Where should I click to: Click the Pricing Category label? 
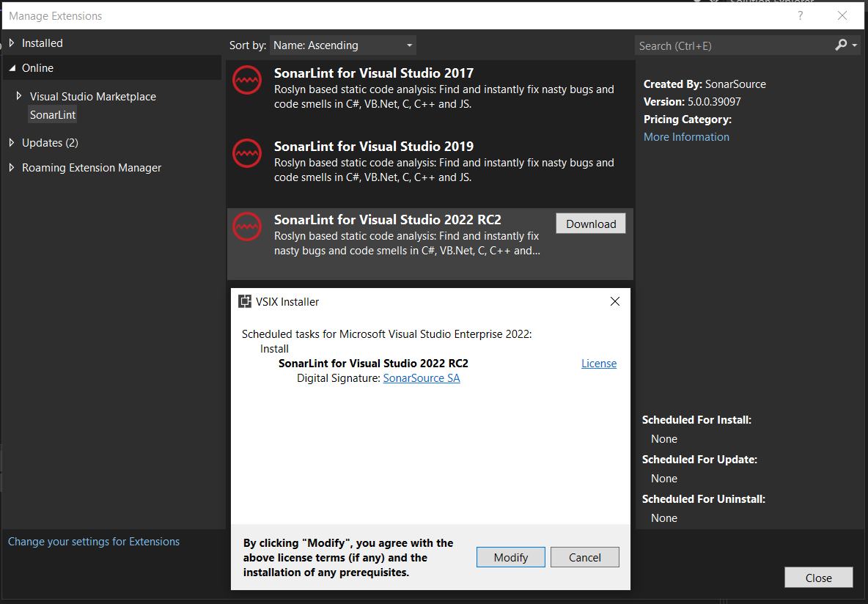pyautogui.click(x=688, y=119)
